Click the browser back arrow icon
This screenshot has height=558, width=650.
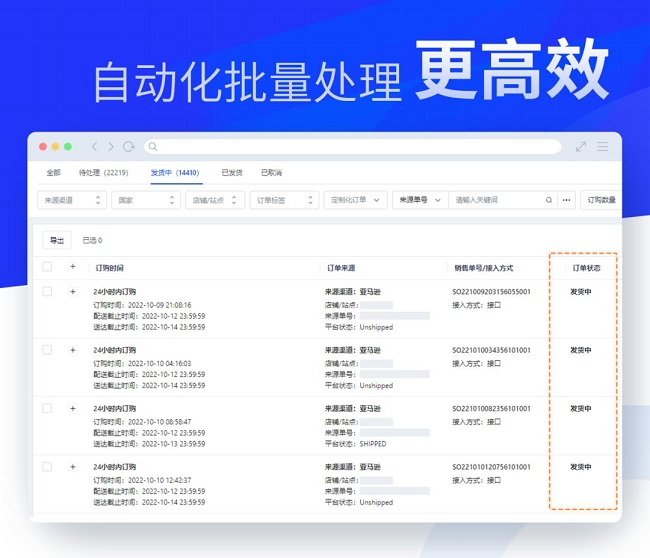click(x=95, y=146)
